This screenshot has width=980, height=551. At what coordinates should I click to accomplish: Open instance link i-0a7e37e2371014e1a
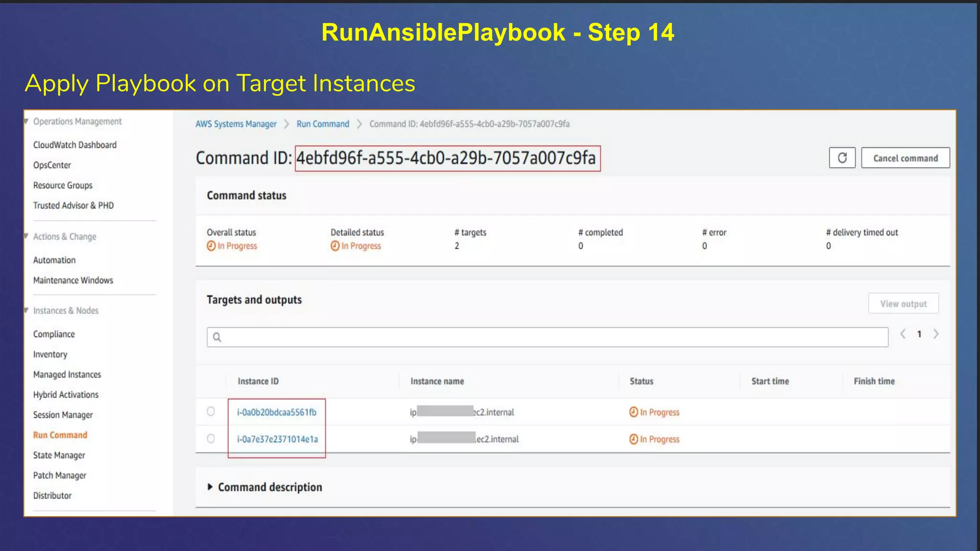(278, 439)
